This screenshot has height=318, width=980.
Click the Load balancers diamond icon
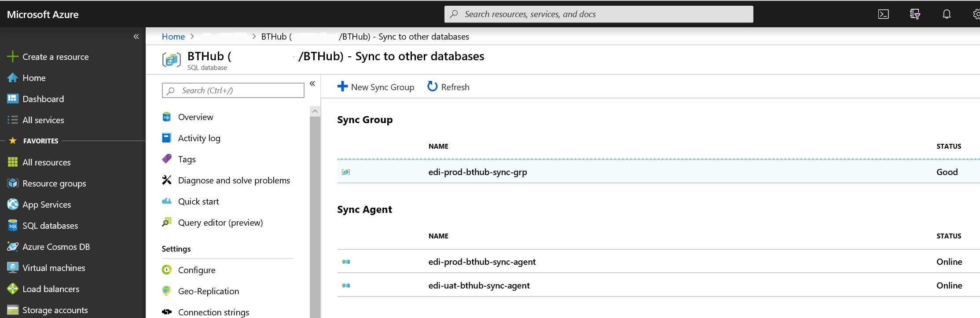click(13, 289)
